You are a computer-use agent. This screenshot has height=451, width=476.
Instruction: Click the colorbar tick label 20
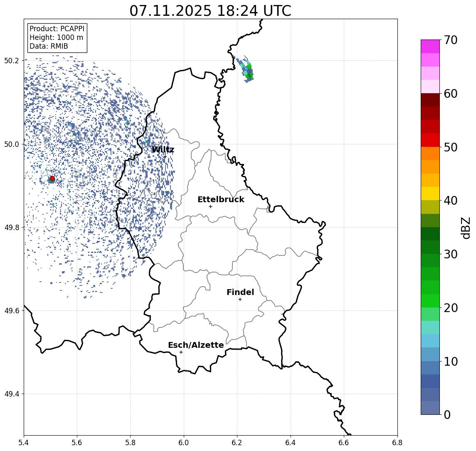(451, 308)
